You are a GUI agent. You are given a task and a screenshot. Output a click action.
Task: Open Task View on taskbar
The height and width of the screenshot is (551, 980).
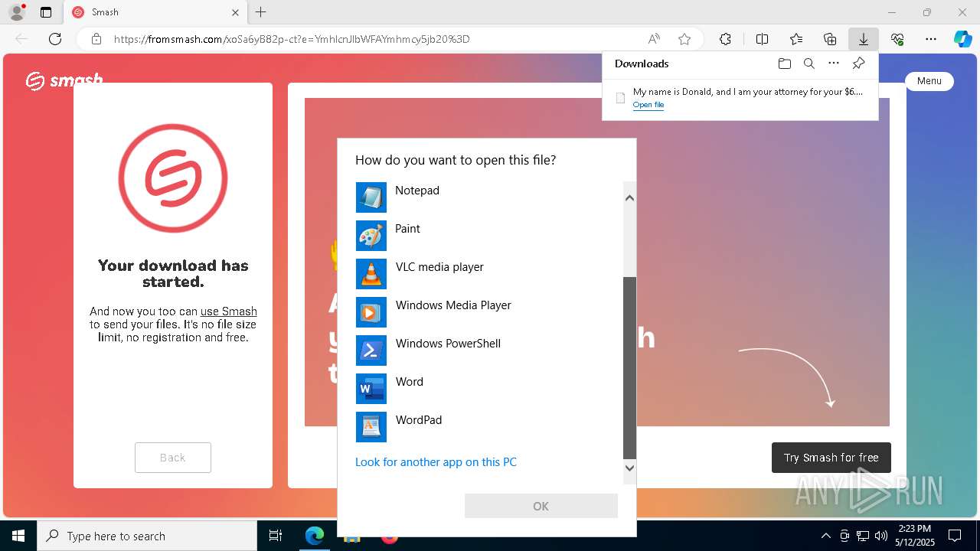coord(276,536)
